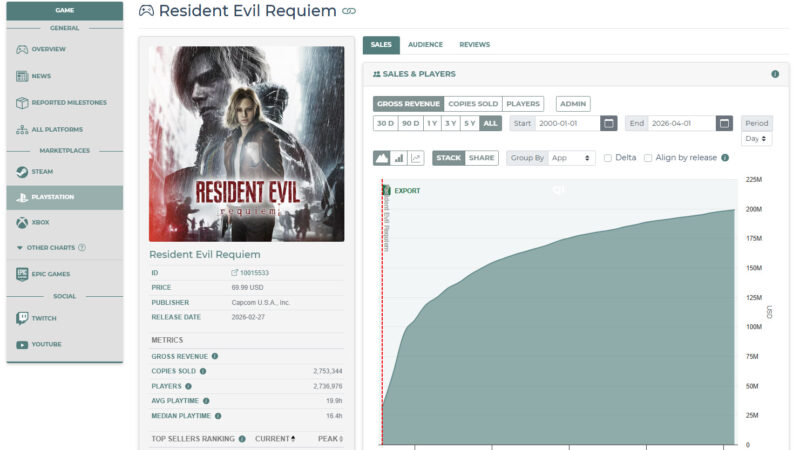The image size is (800, 450).
Task: Click the link icon beside game title
Action: pyautogui.click(x=349, y=11)
